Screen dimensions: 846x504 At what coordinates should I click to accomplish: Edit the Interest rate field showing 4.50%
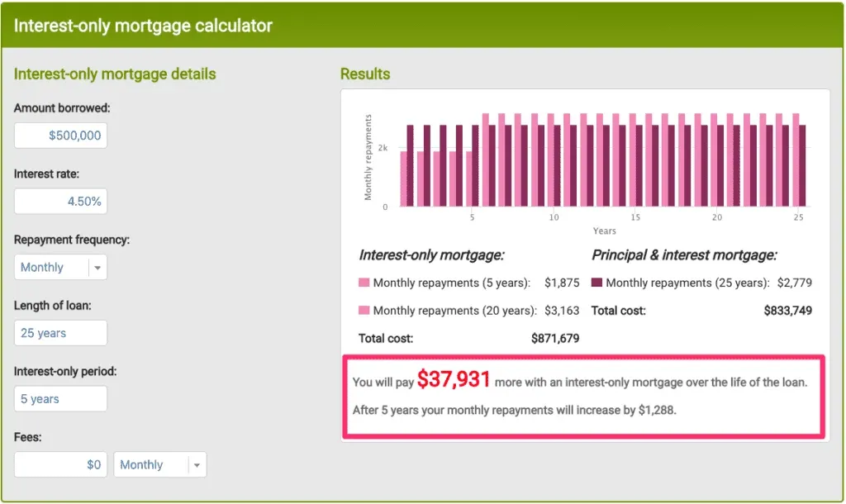[x=60, y=202]
